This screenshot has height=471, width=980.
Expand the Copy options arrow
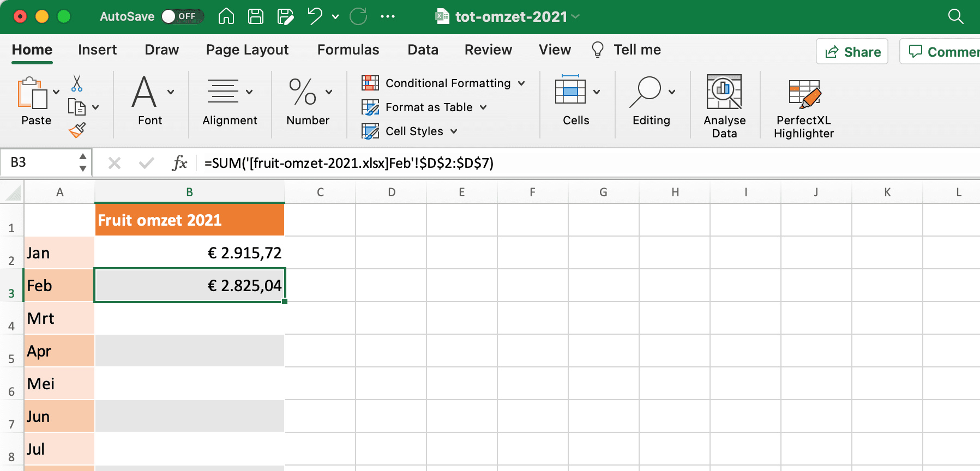95,107
